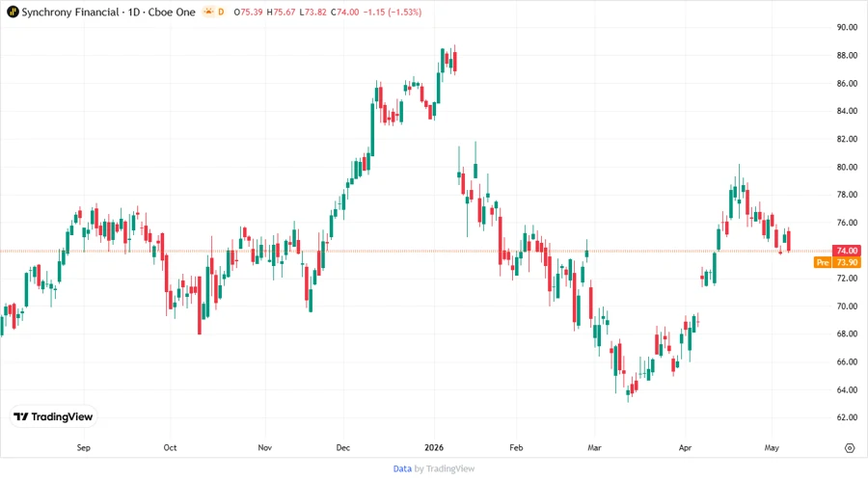Click the red 74.00 price label
Screen dimensions: 868x480
[x=847, y=251]
